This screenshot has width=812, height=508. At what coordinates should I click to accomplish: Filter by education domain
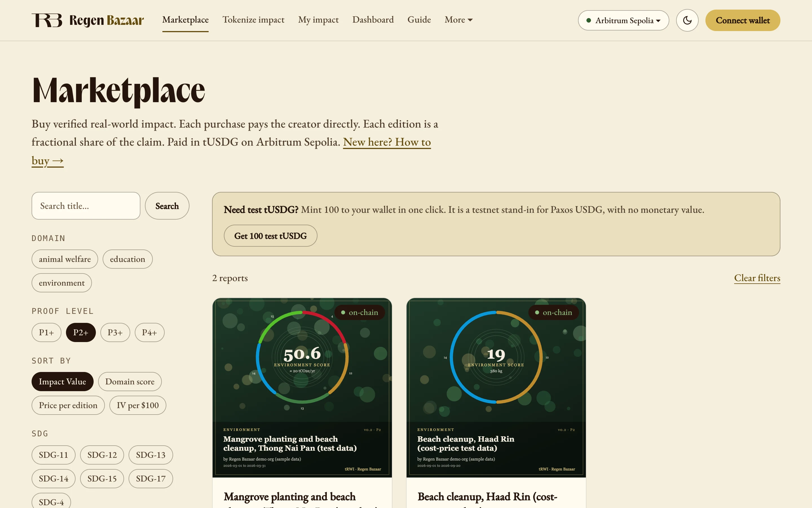tap(127, 259)
